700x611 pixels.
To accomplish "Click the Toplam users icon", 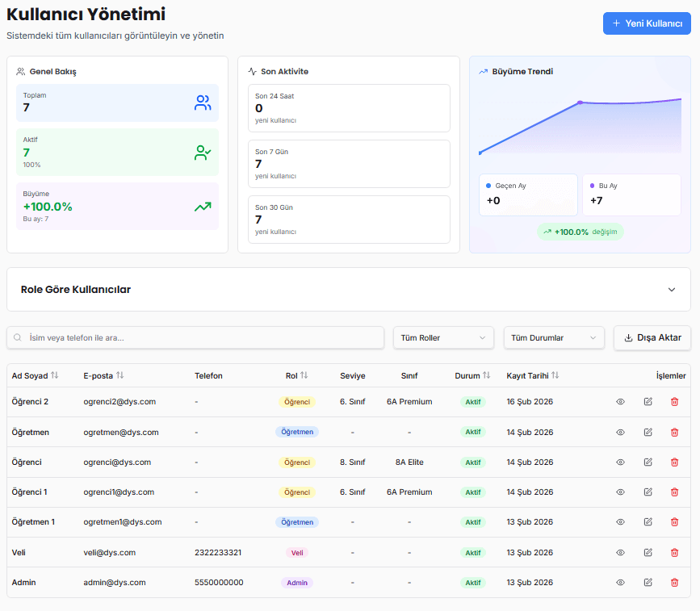I will coord(203,103).
